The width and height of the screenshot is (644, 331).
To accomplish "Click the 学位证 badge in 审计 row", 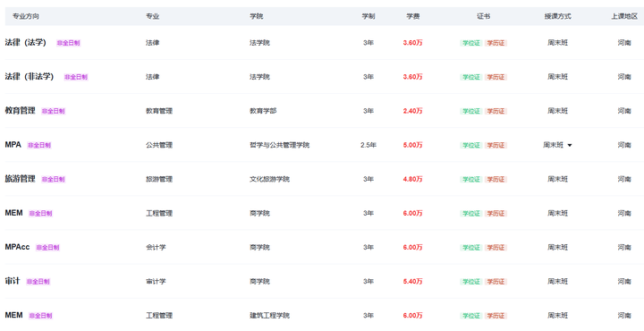I will pyautogui.click(x=471, y=281).
